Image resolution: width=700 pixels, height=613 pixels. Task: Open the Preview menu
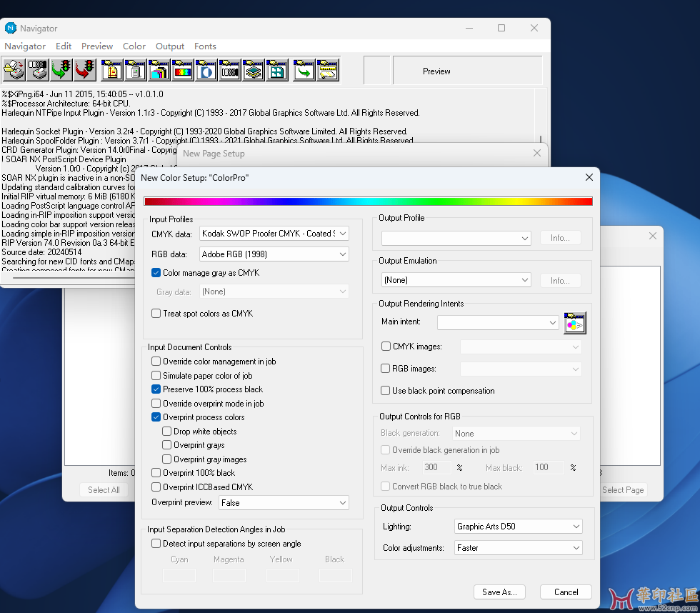coord(97,46)
